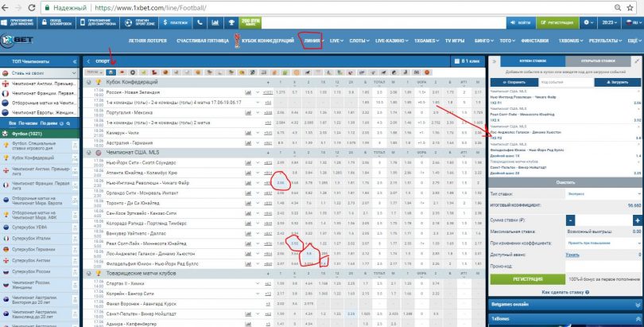Screen dimensions: 644x327
Task: Decrease bet amount with minus button
Action: tap(570, 220)
